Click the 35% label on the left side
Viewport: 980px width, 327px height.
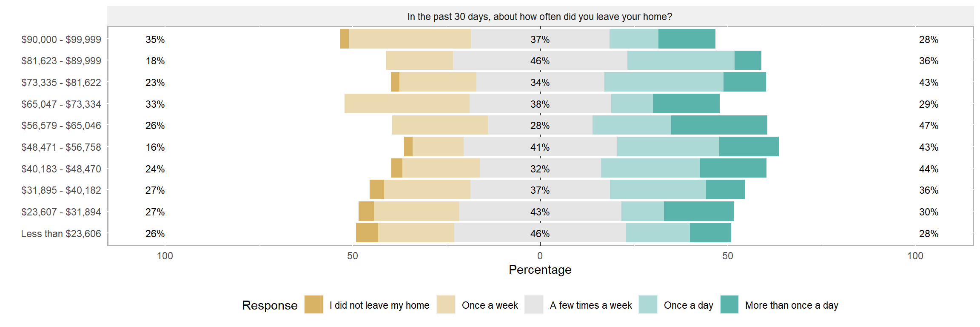tap(155, 40)
